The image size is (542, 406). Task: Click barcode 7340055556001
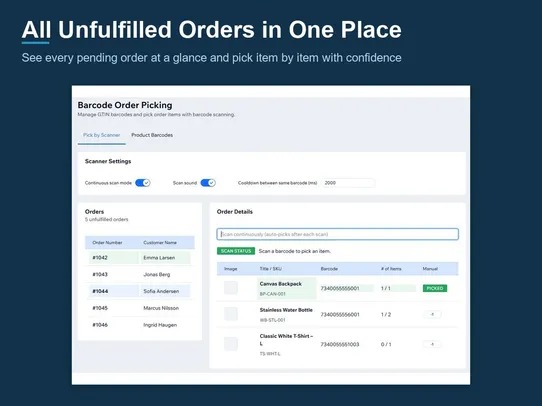pos(340,314)
